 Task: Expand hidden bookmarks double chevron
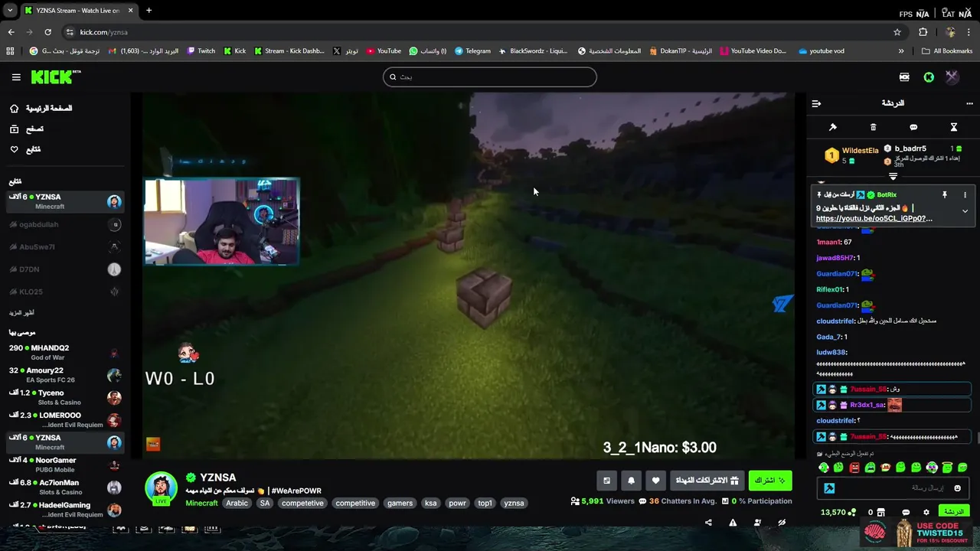[901, 51]
